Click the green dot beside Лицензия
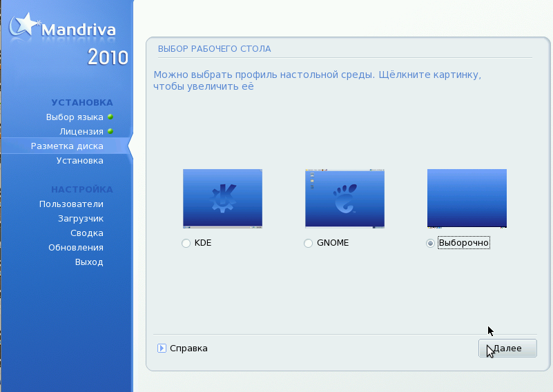The width and height of the screenshot is (553, 392). [110, 131]
